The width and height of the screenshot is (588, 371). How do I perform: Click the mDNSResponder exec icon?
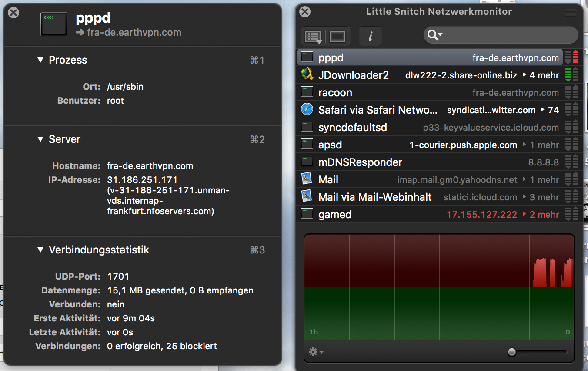click(x=307, y=162)
